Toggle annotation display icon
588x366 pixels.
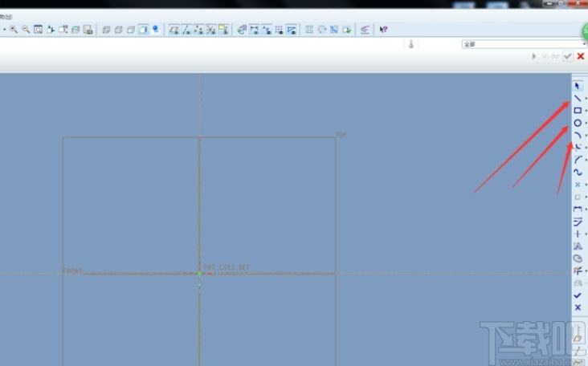(x=223, y=29)
